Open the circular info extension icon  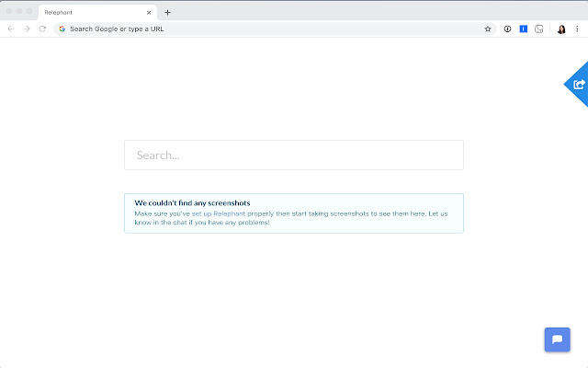[x=507, y=29]
